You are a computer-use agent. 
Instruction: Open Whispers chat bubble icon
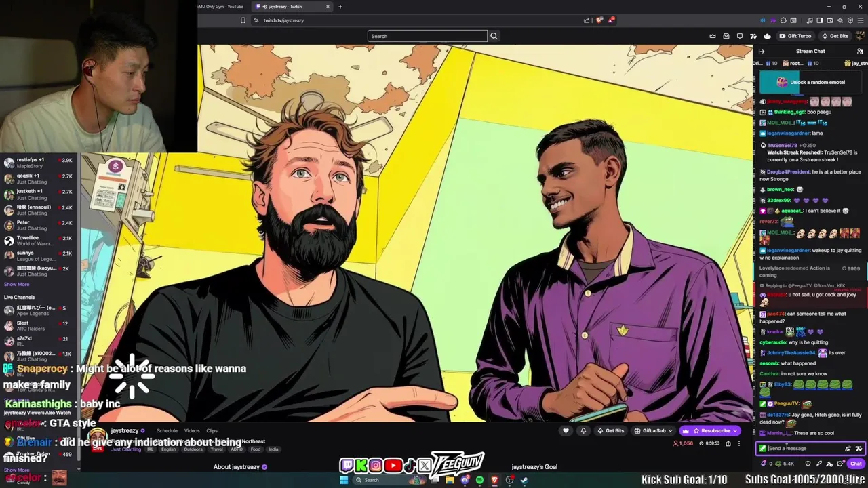[740, 36]
